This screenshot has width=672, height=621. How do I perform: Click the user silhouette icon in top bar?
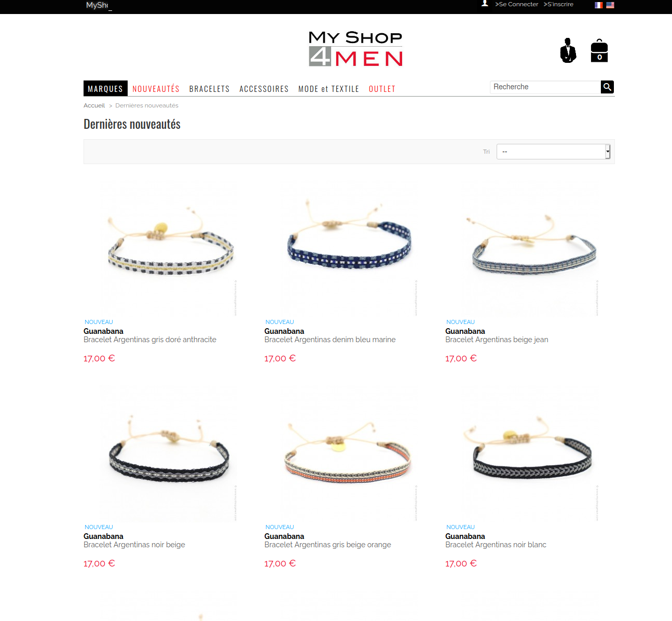coord(485,4)
